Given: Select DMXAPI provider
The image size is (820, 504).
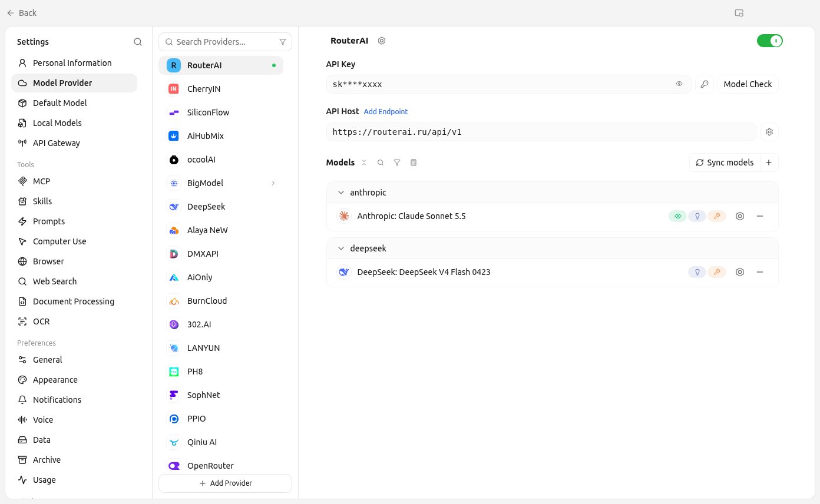Looking at the screenshot, I should (x=221, y=254).
